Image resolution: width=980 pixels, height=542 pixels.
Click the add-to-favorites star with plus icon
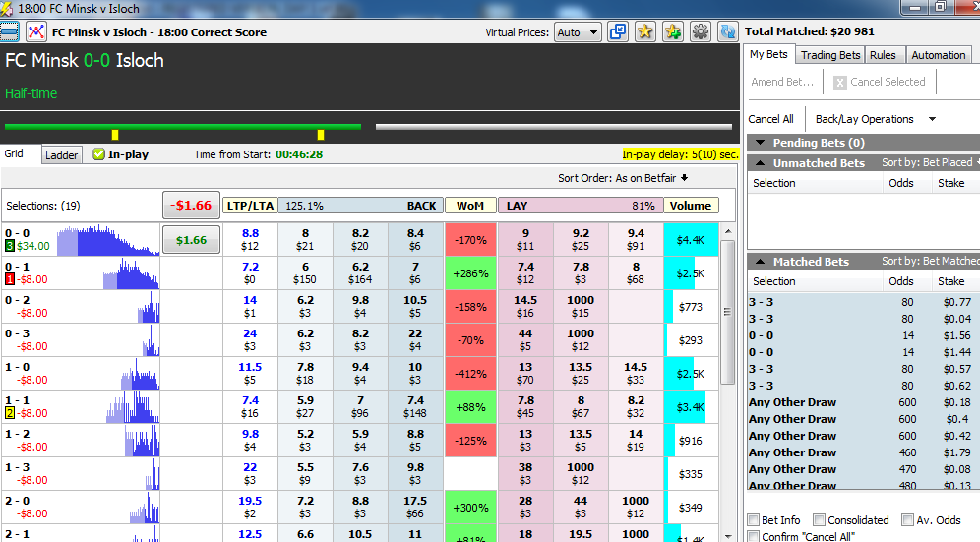click(673, 31)
